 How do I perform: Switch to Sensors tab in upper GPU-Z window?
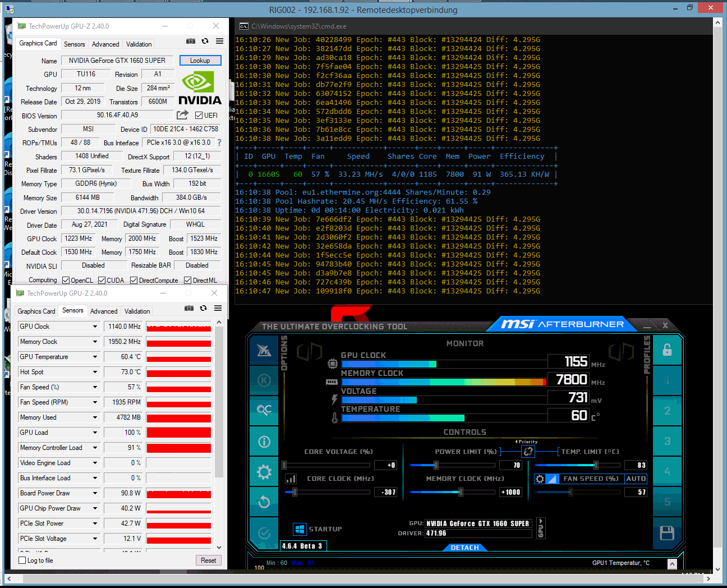75,44
